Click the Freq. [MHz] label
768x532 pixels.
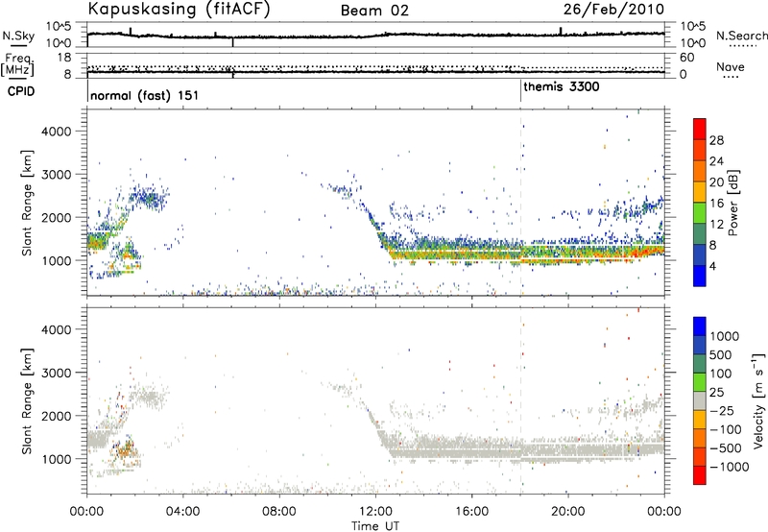(x=17, y=65)
